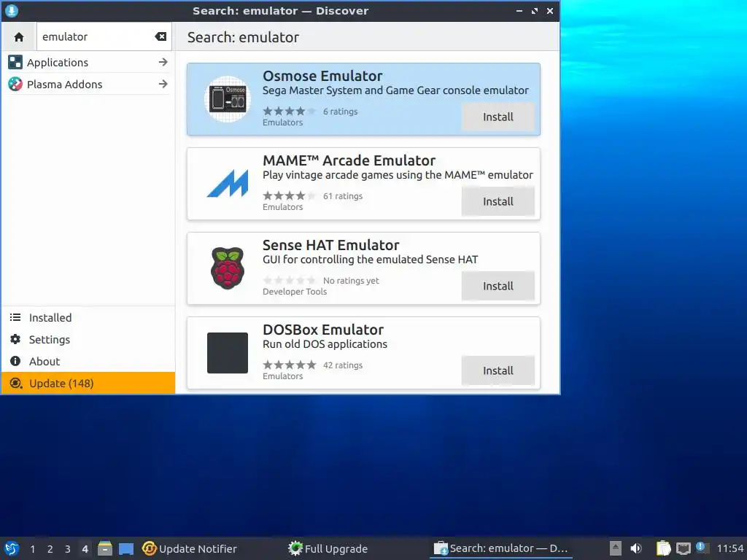Open the clipboard tray icon
The height and width of the screenshot is (560, 747).
pyautogui.click(x=663, y=548)
